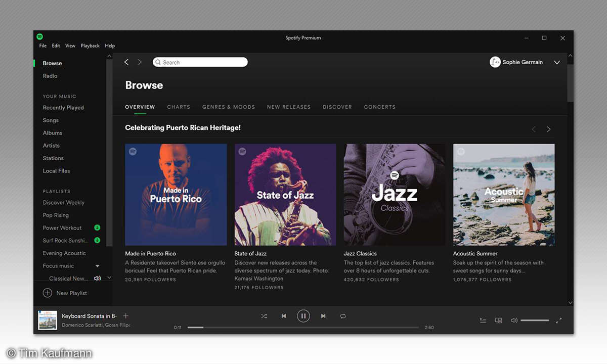
Task: Open the Discover Weekly playlist
Action: 64,203
